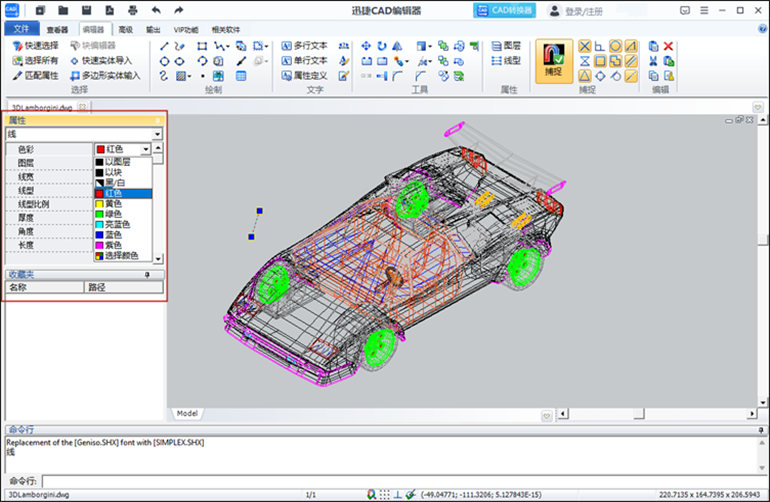Expand the hatch tool dropdown arrow
770x502 pixels.
click(x=189, y=77)
